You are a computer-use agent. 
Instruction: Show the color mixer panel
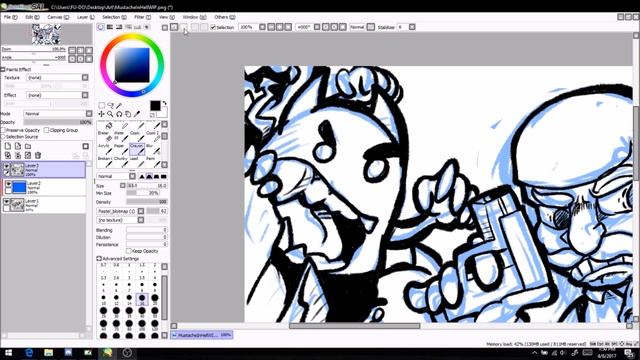point(128,27)
